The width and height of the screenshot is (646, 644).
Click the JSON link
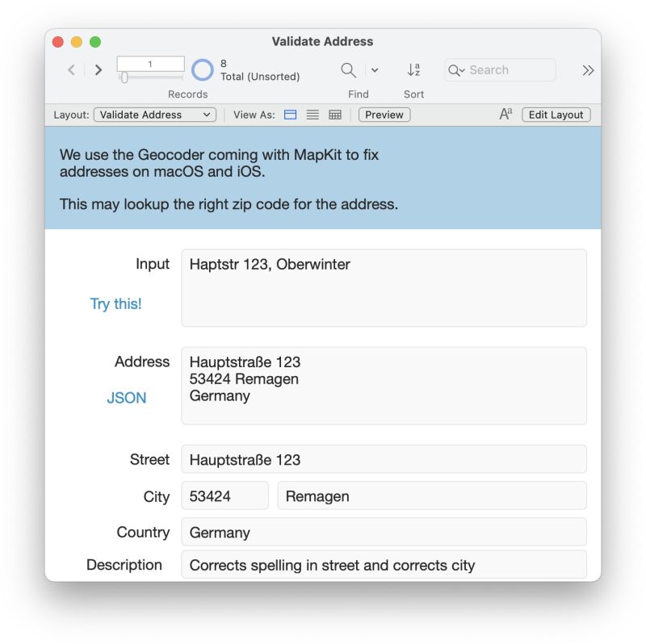[125, 397]
